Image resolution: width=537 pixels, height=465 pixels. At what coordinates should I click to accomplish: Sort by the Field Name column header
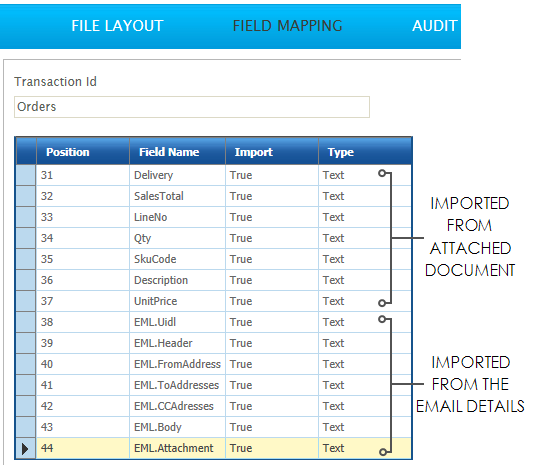point(177,152)
